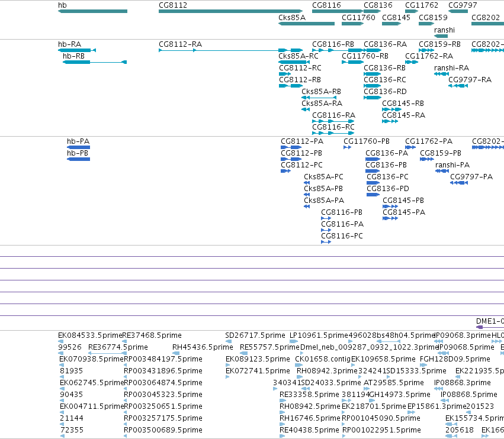Select the CG8136 gene bar
The image size is (504, 439).
(372, 11)
